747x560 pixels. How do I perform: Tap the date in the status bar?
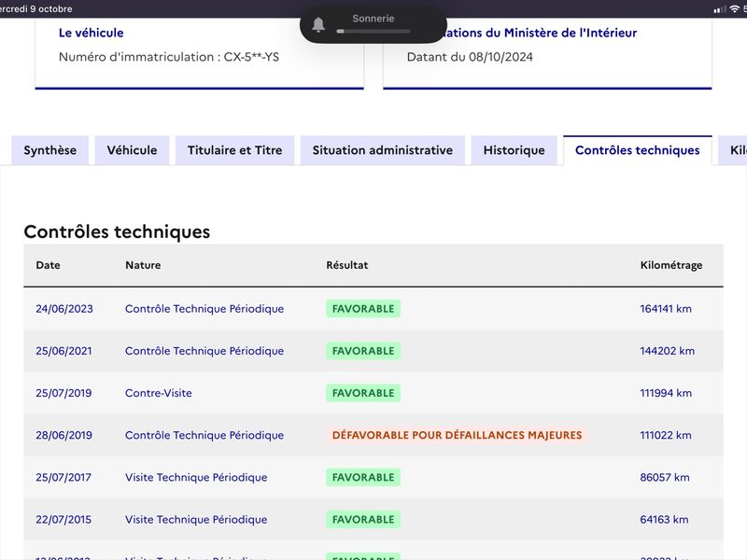coord(36,9)
